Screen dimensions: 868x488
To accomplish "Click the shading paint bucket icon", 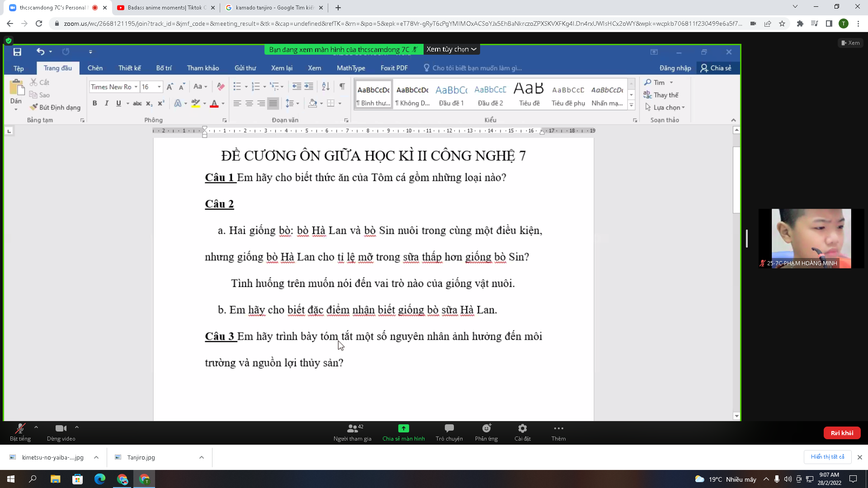I will point(312,103).
